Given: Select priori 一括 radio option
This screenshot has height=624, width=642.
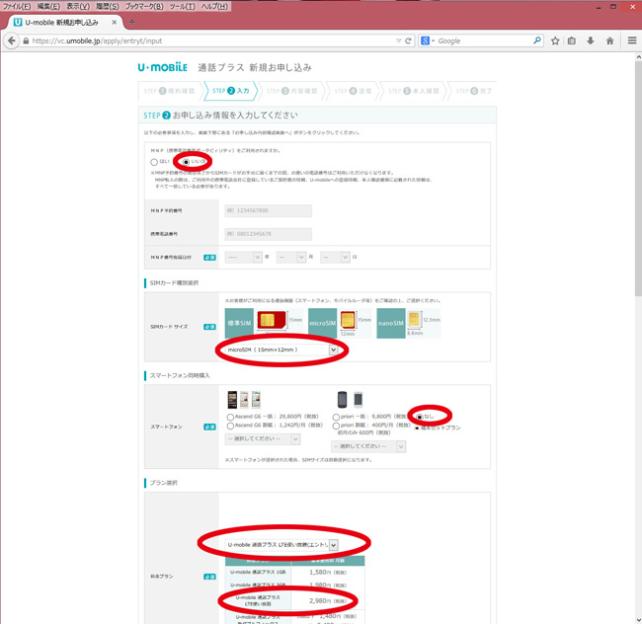Looking at the screenshot, I should click(336, 417).
